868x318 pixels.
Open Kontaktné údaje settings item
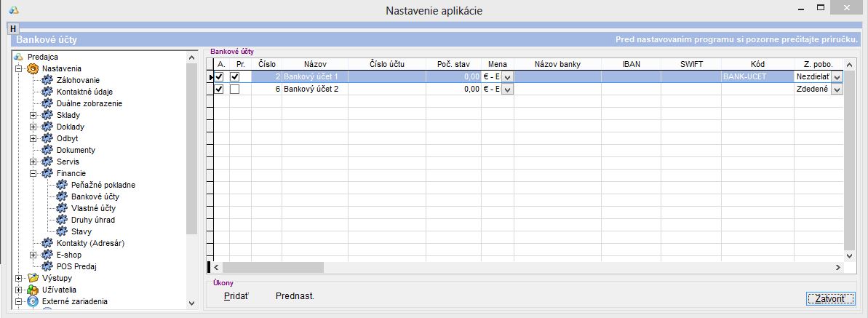[84, 92]
